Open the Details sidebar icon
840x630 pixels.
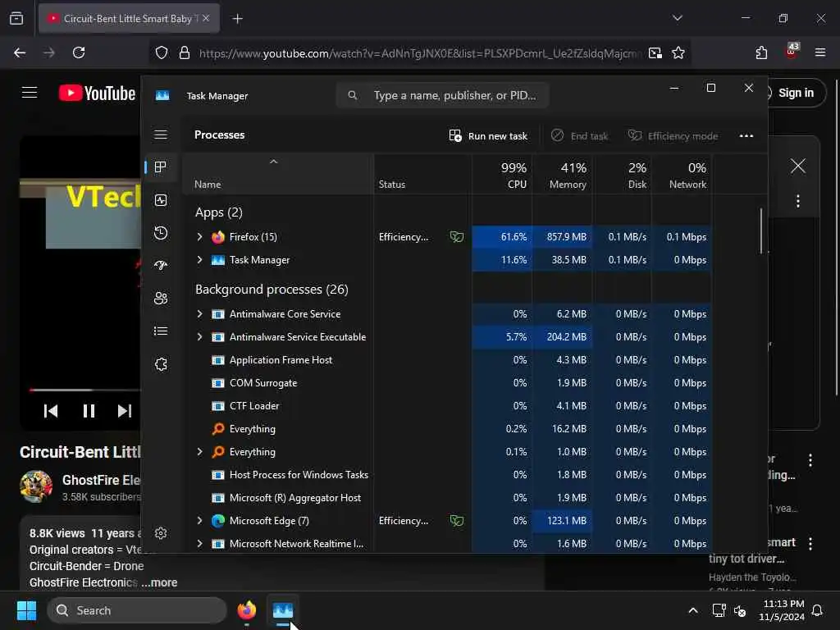[x=161, y=331]
